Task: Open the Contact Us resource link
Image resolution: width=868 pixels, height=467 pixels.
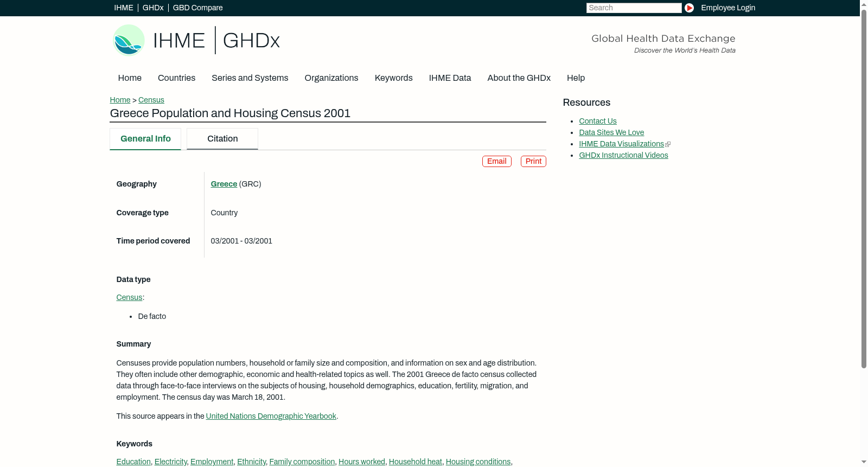Action: (x=598, y=121)
